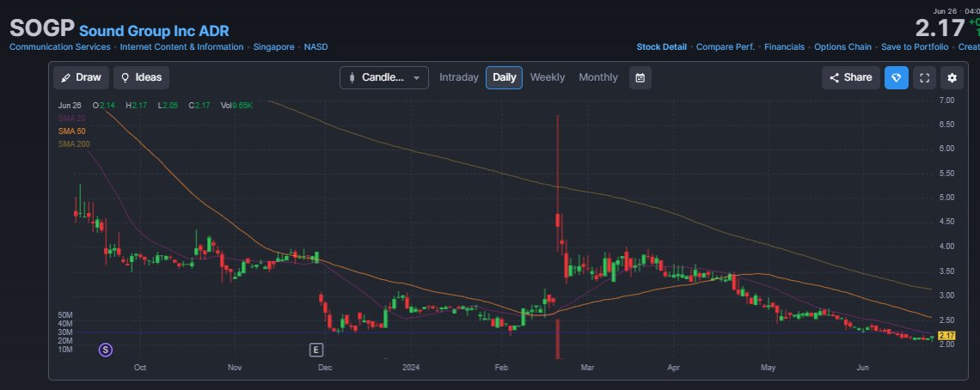Image resolution: width=980 pixels, height=390 pixels.
Task: Select the Daily timeframe
Action: click(x=505, y=77)
